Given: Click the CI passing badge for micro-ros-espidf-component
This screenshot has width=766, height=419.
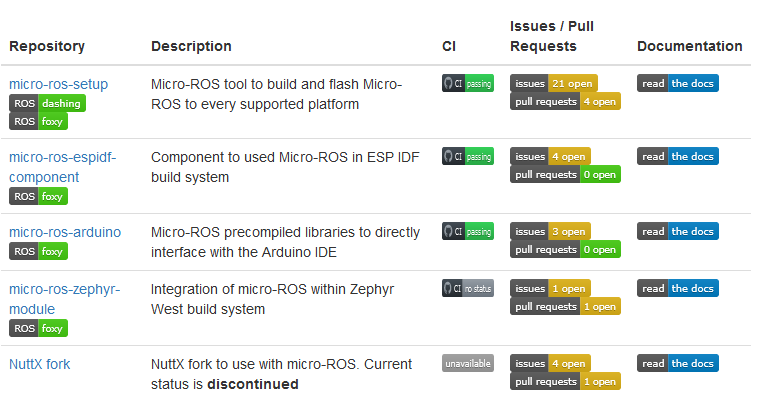Looking at the screenshot, I should 468,156.
